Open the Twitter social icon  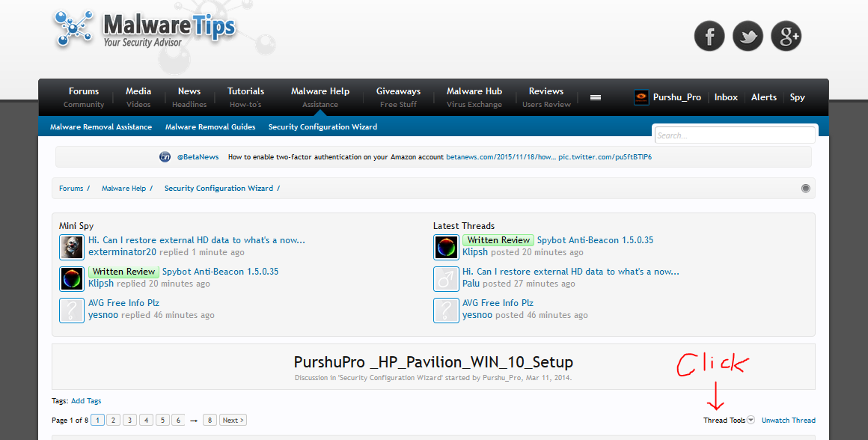(x=748, y=36)
